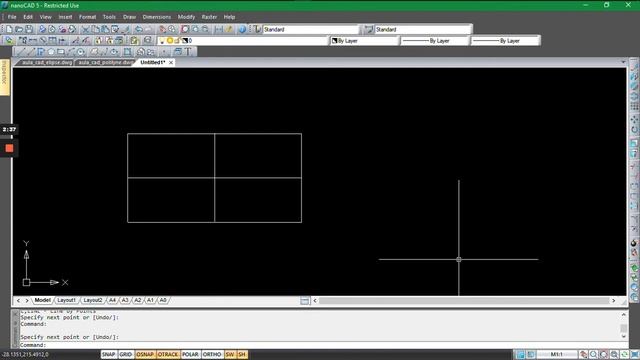Click the command window scrollbar

click(x=623, y=326)
